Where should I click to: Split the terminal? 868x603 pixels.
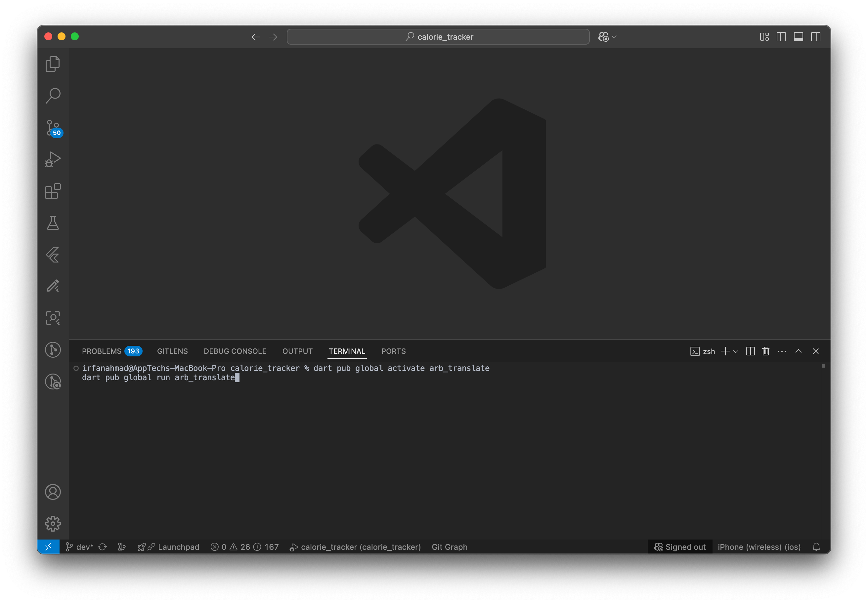pos(751,351)
